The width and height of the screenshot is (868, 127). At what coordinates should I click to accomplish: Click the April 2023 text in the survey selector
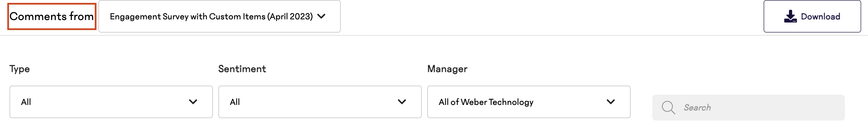coord(290,16)
